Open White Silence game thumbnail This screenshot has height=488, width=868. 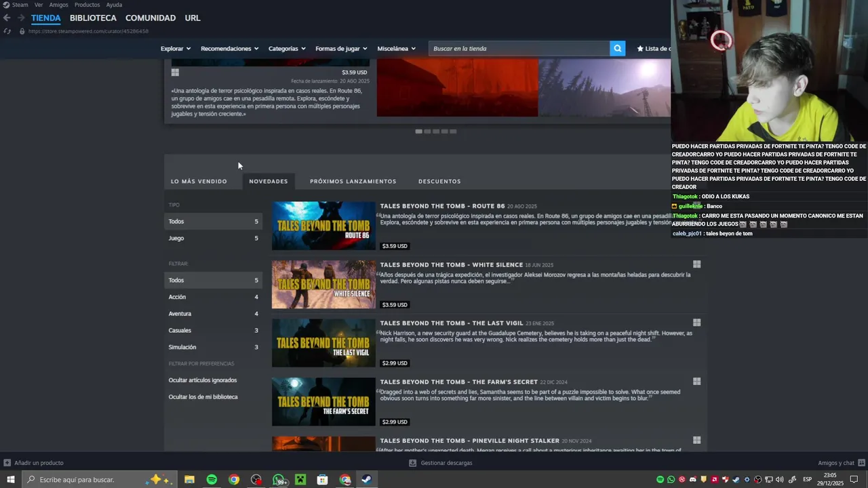coord(323,285)
